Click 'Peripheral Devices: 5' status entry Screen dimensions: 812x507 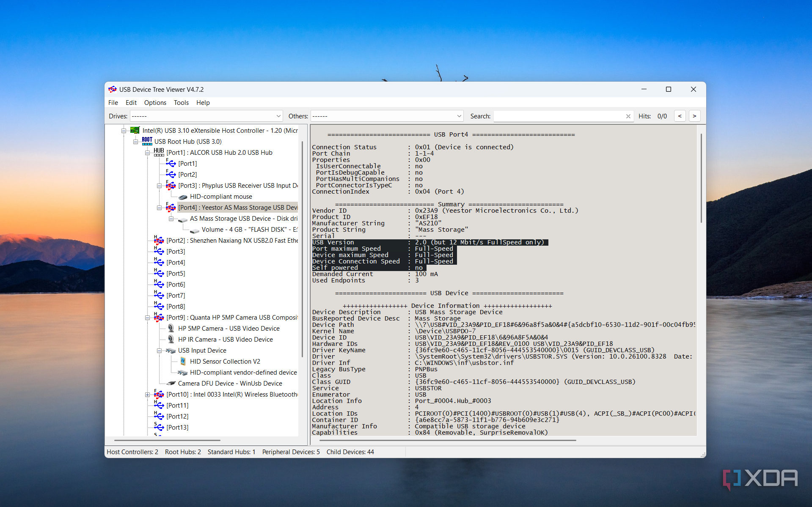pos(291,452)
